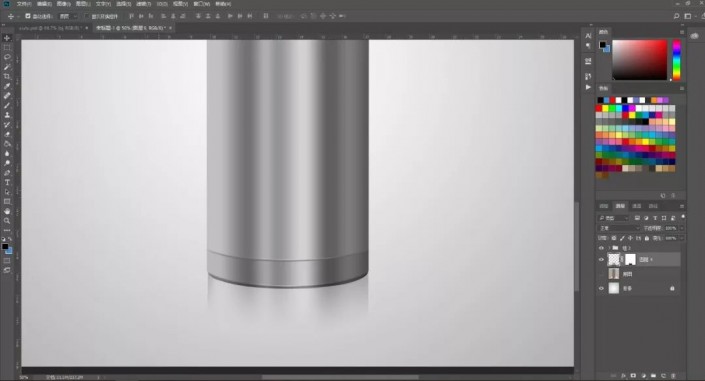705x381 pixels.
Task: Click the foreground color swatch in toolbox
Action: tap(5, 246)
